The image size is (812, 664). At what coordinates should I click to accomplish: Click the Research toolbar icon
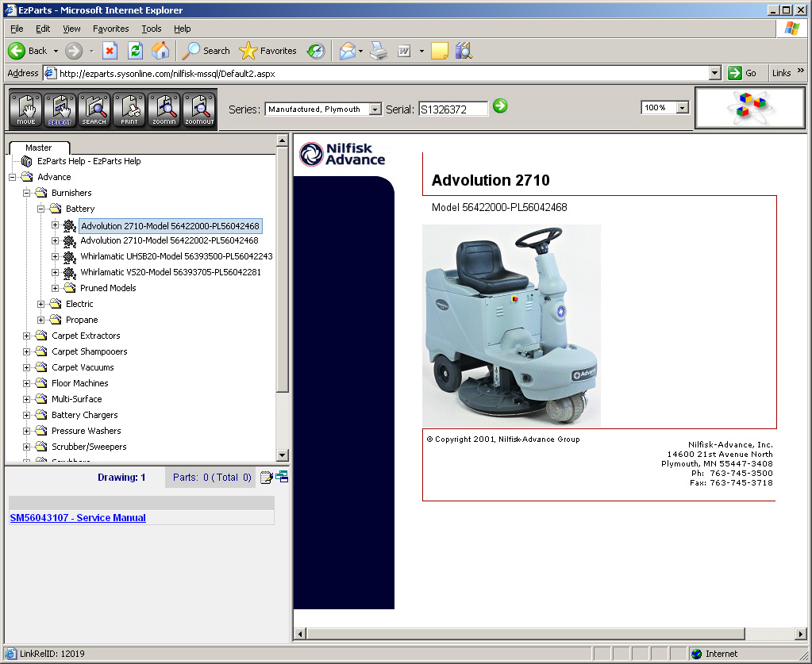tap(464, 51)
